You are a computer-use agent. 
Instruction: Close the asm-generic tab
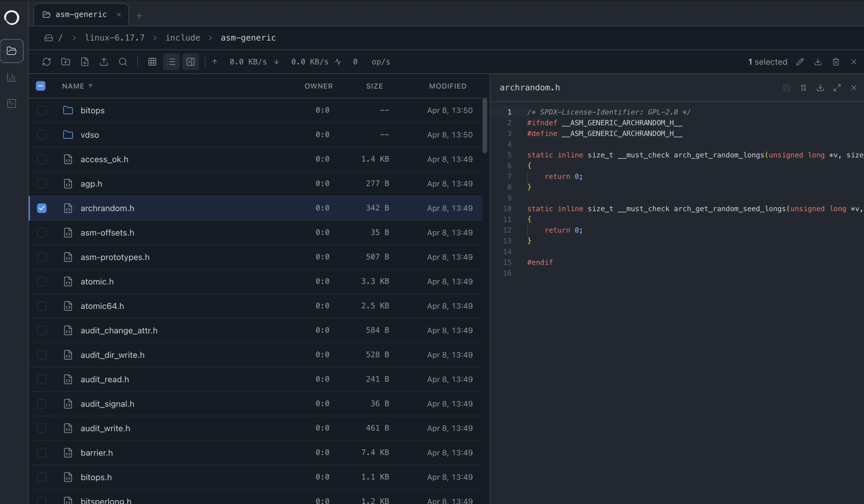click(119, 15)
